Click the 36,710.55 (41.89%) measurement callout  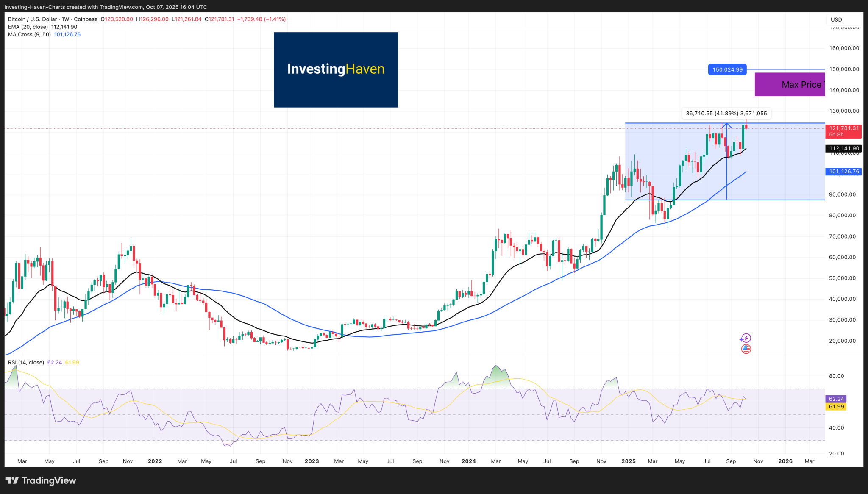726,113
